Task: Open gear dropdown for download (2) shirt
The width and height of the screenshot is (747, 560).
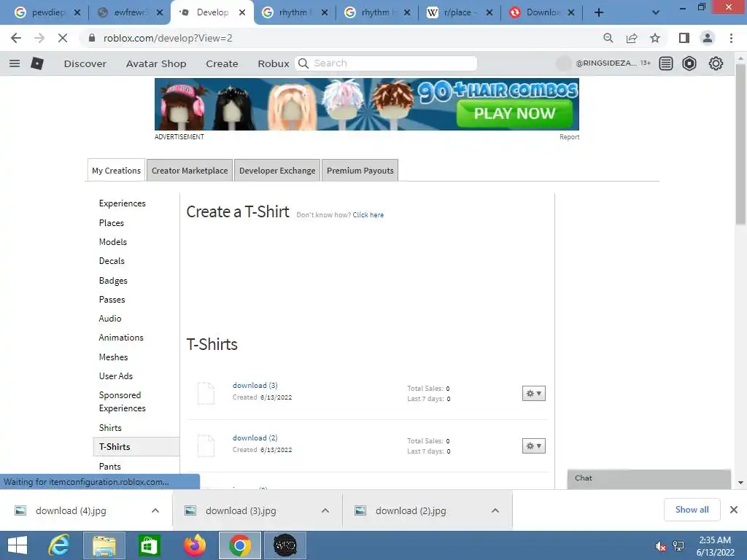Action: click(533, 446)
